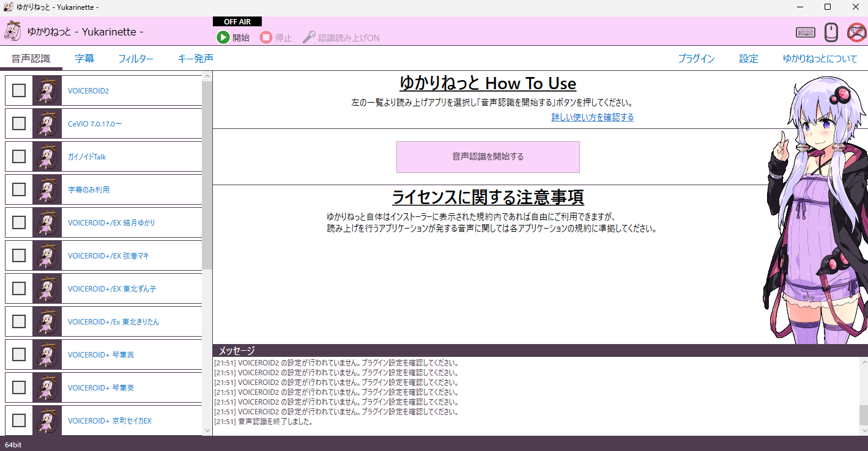Click the VOICEROID2 row avatar icon
Screen dimensions: 868x451
click(x=47, y=90)
